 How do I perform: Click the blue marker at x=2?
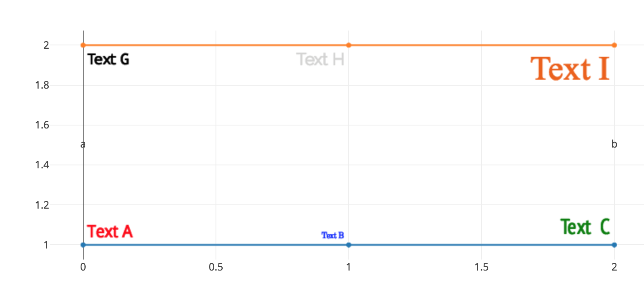614,245
